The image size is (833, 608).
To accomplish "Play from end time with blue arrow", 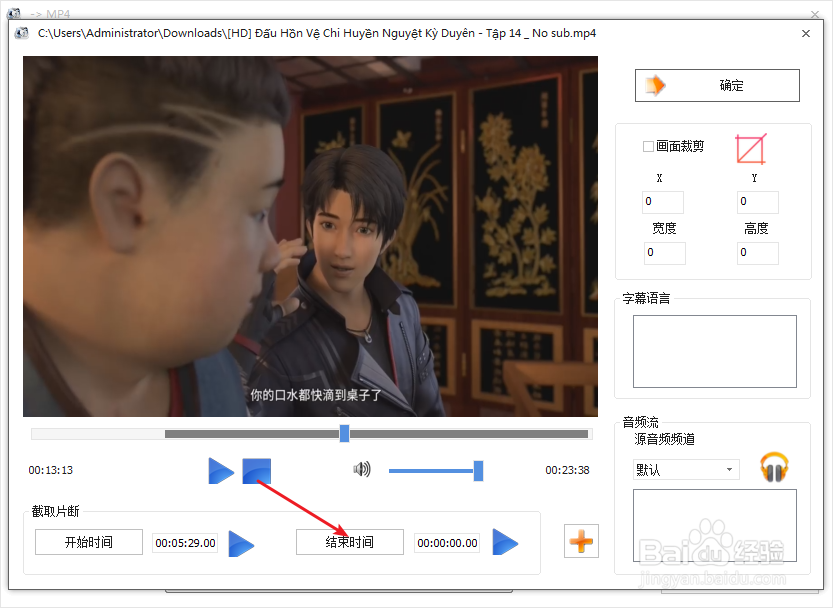I will click(505, 542).
